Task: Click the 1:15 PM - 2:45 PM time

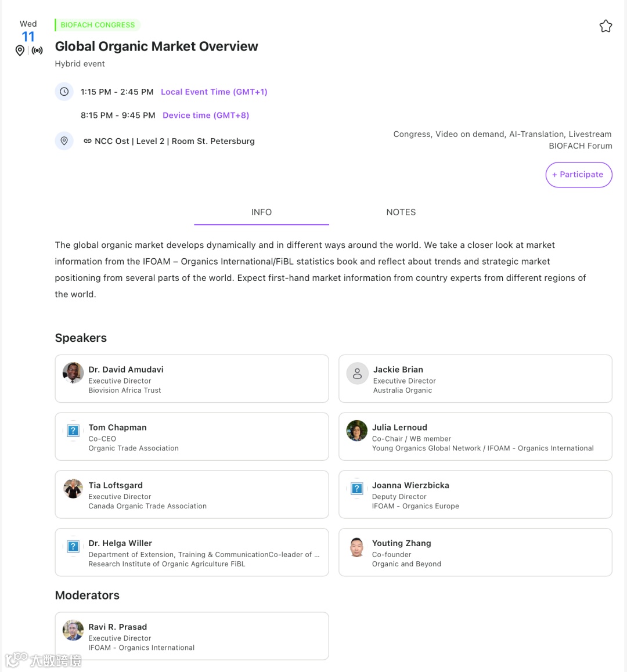Action: (117, 92)
